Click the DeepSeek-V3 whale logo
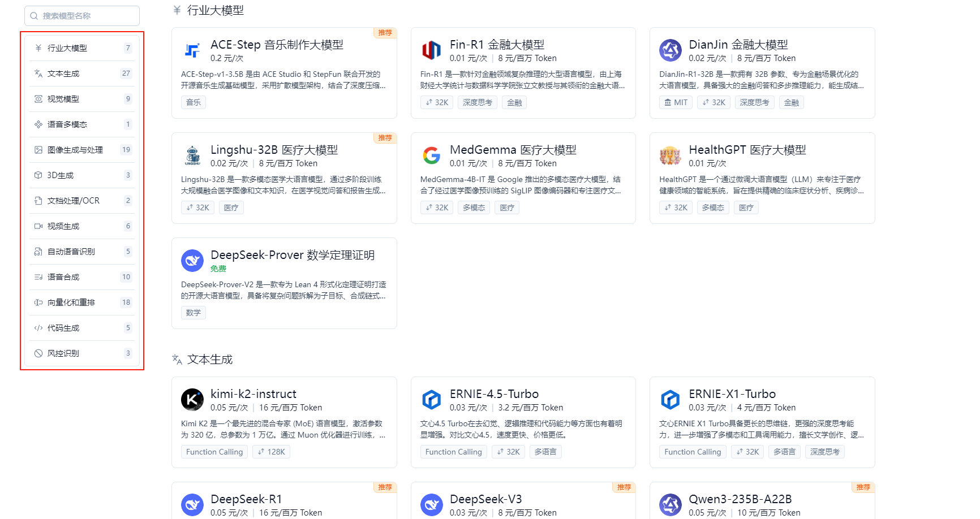This screenshot has width=980, height=519. (x=432, y=505)
